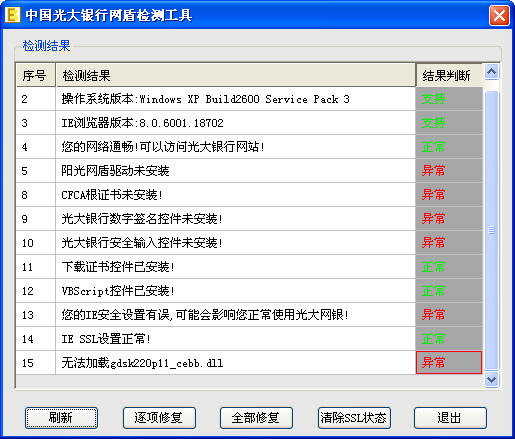Click the scrollbar down arrow

point(492,379)
